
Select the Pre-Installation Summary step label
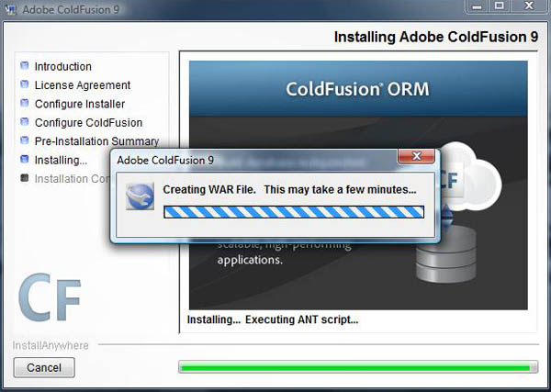(x=96, y=141)
